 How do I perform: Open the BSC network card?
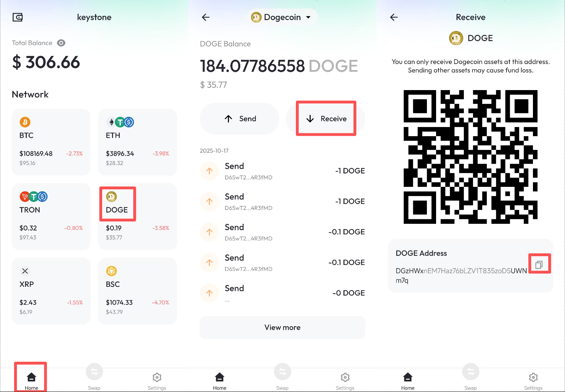137,291
